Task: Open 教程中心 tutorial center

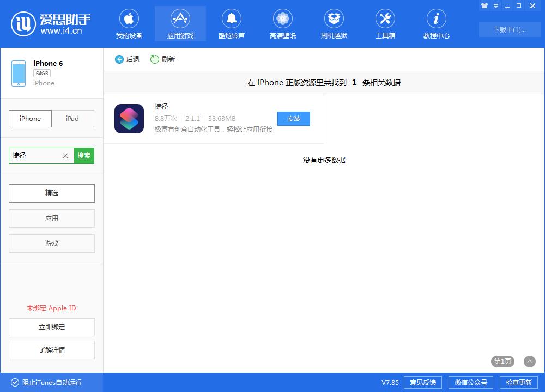Action: (437, 24)
